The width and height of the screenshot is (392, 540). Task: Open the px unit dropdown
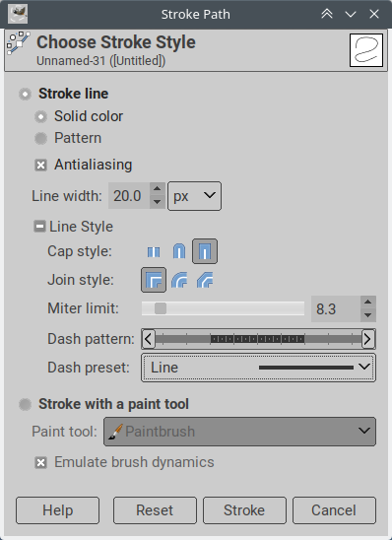point(194,196)
